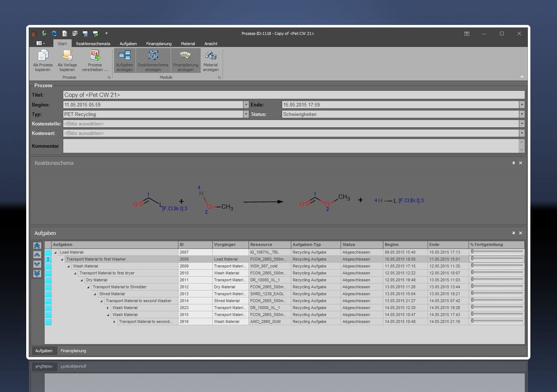Screen dimensions: 557x392
Task: Expand the Wash Material row with ID 2623
Action: pos(108,308)
